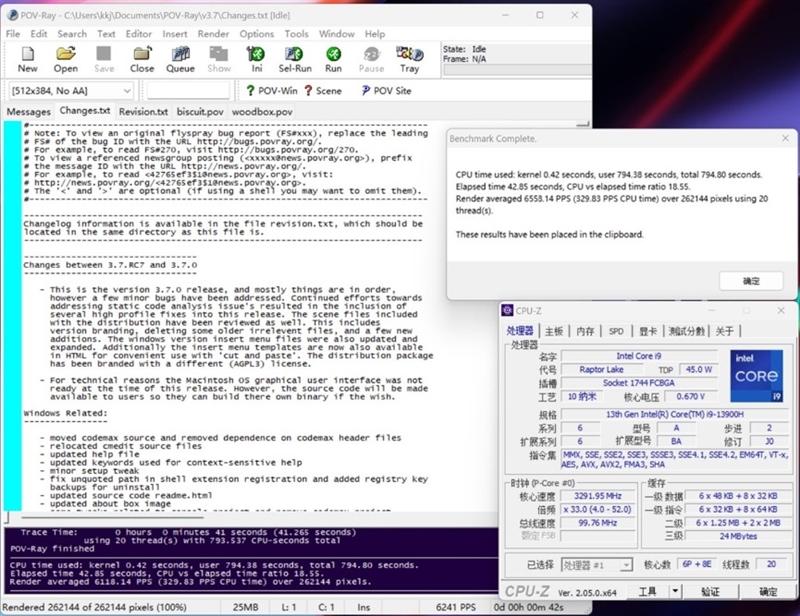Click CPU-Z 工具 tools button
The image size is (800, 616).
click(x=648, y=591)
